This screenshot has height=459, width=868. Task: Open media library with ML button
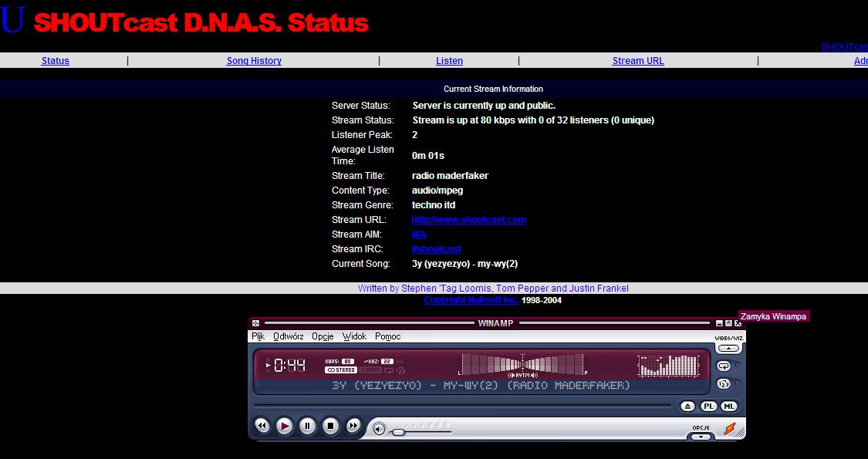(729, 407)
